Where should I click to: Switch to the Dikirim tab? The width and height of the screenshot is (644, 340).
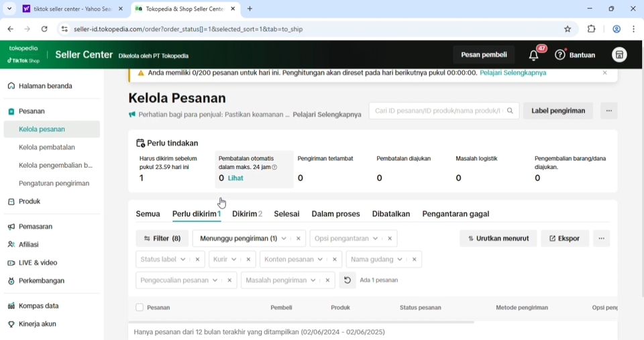(x=248, y=214)
